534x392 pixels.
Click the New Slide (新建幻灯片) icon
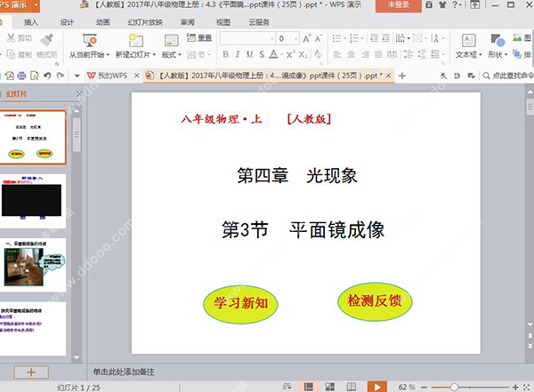(x=135, y=41)
